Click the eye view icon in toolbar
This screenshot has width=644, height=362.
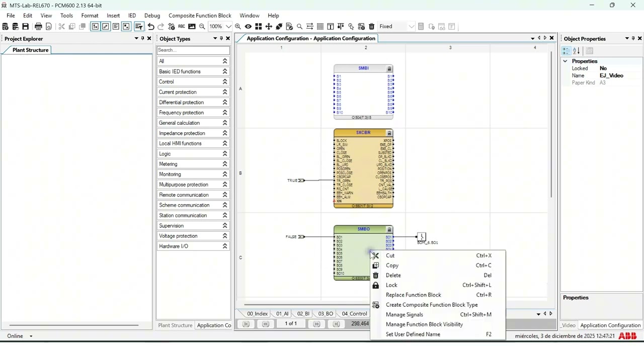click(248, 27)
